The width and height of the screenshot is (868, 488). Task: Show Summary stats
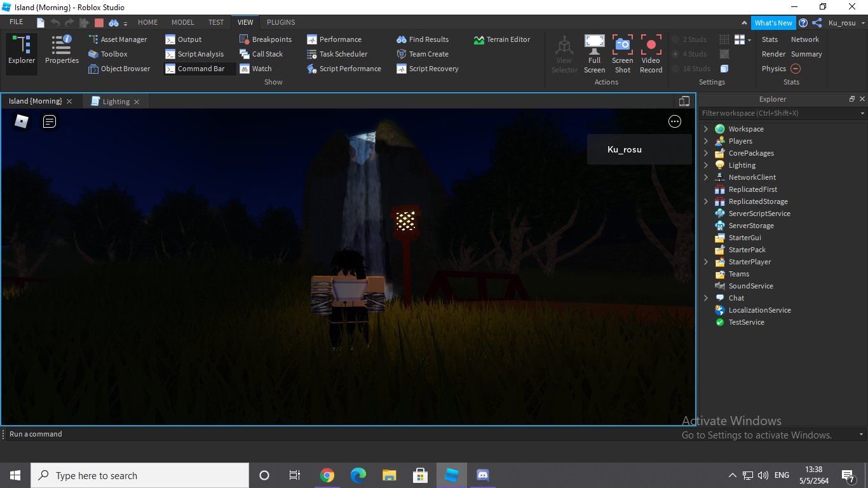click(806, 54)
